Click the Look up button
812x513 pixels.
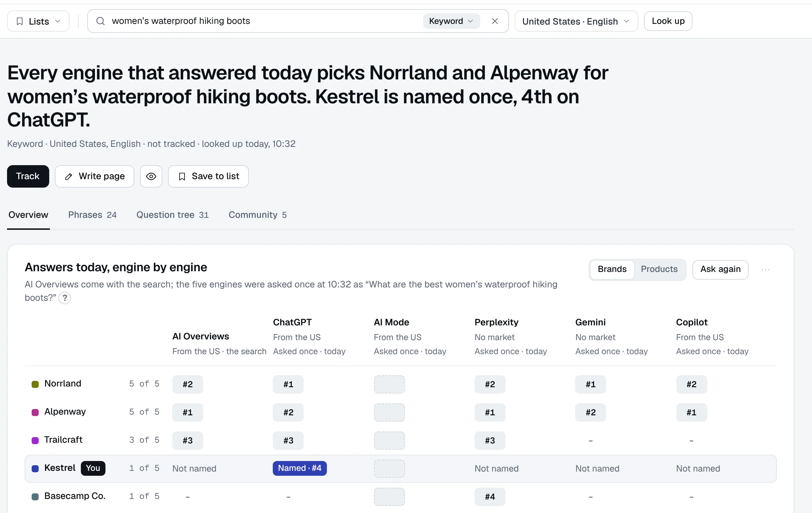coord(668,21)
